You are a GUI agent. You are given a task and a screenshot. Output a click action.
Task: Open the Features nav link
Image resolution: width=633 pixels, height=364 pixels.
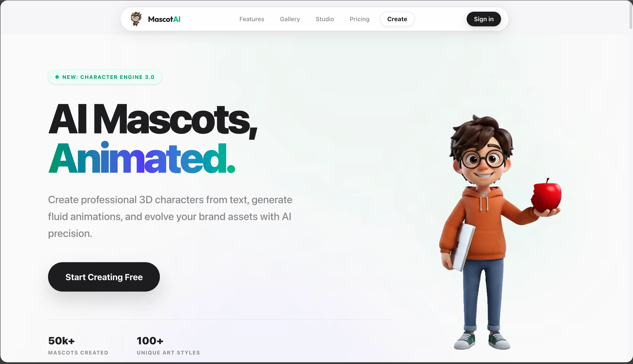252,19
